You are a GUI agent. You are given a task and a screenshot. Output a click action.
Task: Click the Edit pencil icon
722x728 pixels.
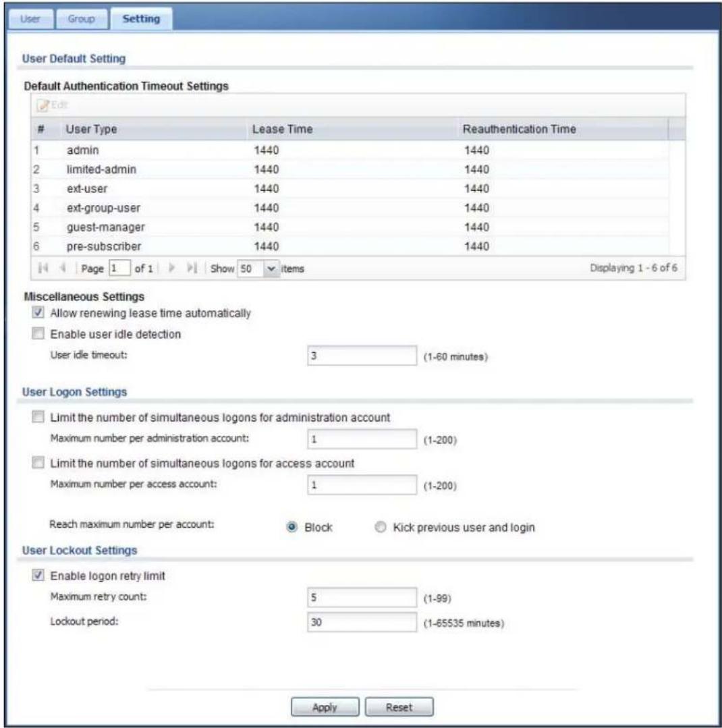[43, 105]
